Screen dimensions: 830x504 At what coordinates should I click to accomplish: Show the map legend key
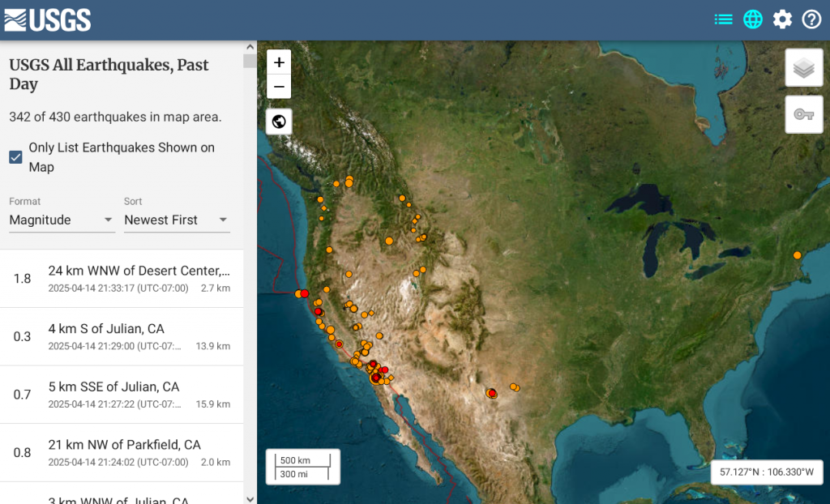(x=803, y=114)
